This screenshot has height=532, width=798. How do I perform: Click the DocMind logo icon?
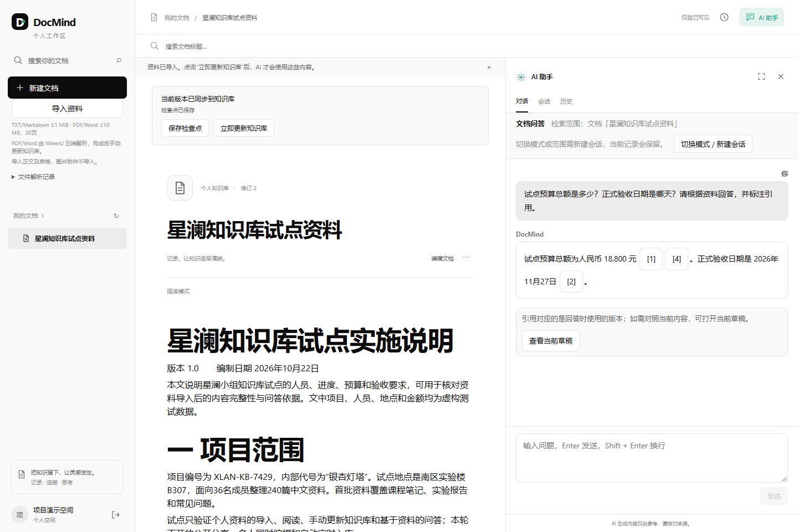(20, 22)
